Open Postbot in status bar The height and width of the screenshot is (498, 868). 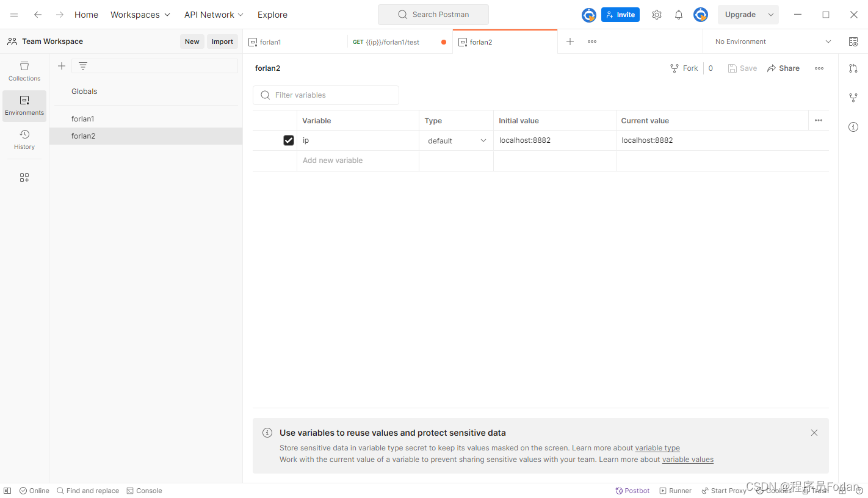tap(632, 491)
